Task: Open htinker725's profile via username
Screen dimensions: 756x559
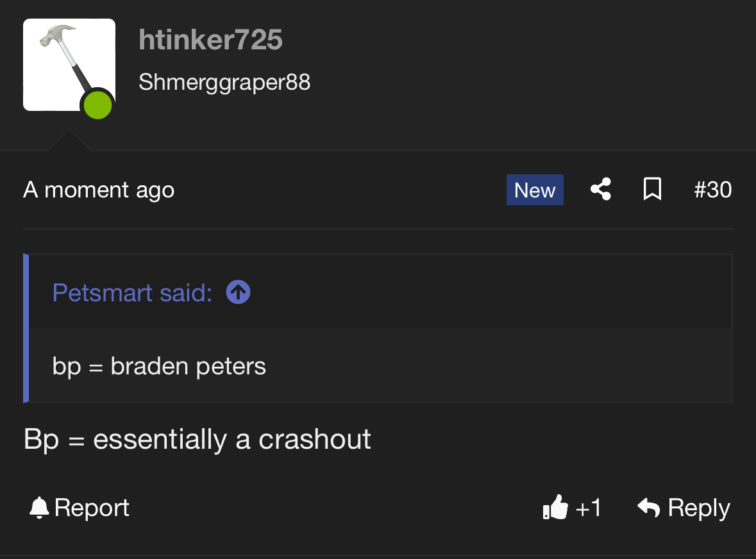Action: (210, 40)
